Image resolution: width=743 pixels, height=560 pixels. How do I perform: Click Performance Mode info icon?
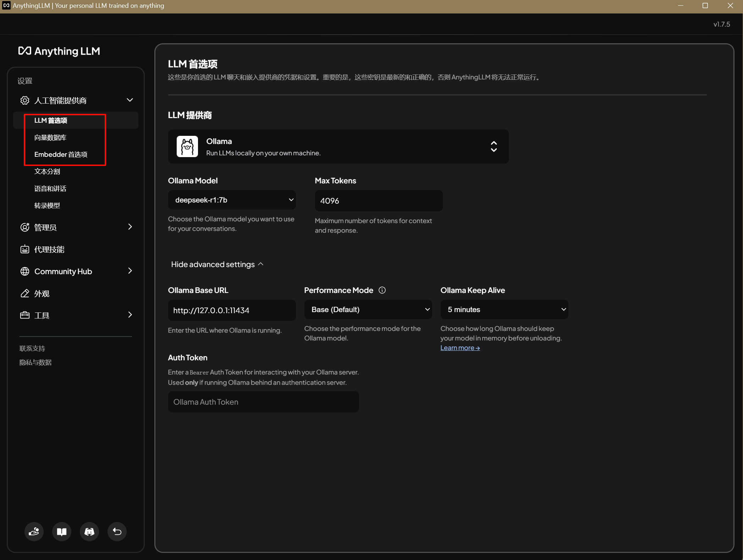[382, 290]
